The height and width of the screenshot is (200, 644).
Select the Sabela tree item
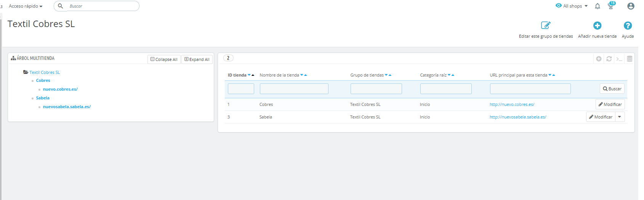tap(43, 98)
